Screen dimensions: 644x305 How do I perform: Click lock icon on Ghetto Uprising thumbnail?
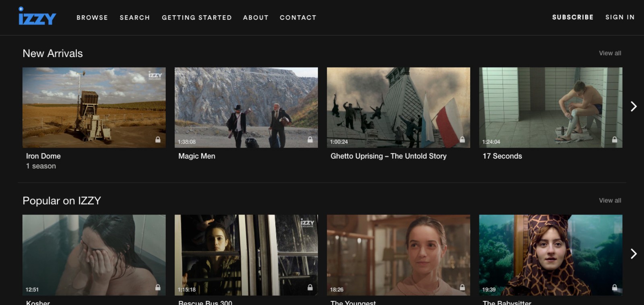(462, 140)
